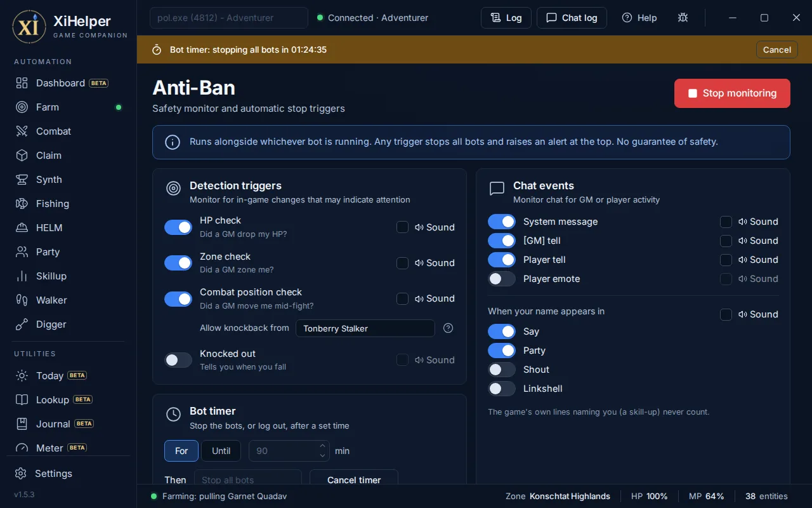Click the help icon beside Tonberry Stalker field
Viewport: 812px width, 508px height.
click(x=448, y=328)
